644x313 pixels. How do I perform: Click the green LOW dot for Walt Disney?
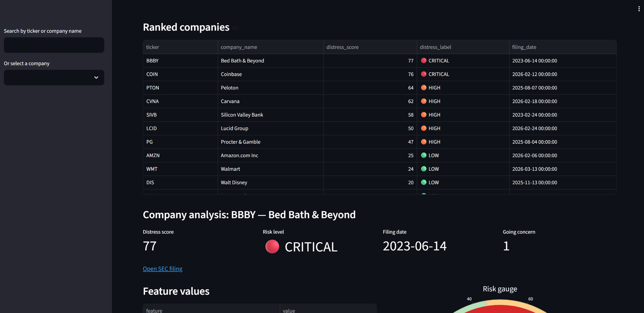coord(424,182)
